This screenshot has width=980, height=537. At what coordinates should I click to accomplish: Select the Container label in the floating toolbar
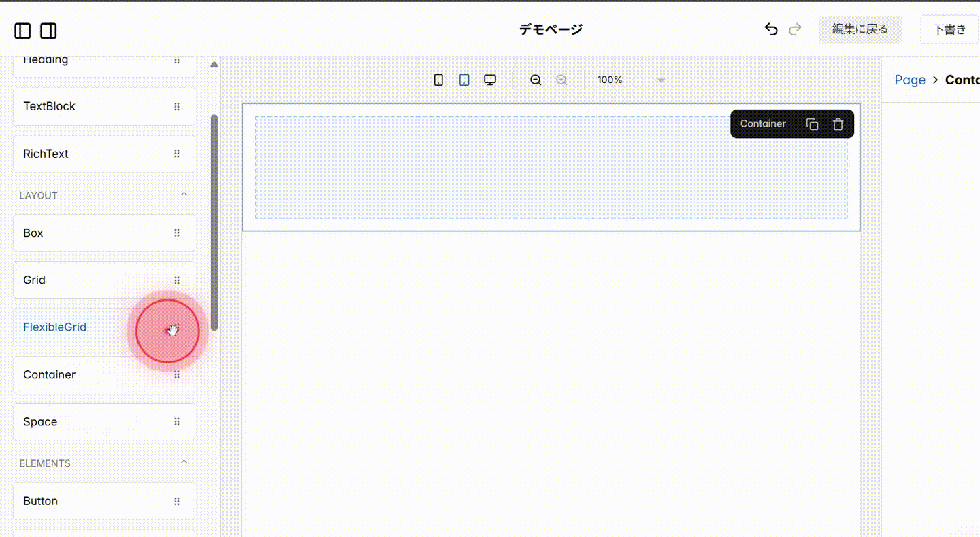click(x=762, y=124)
